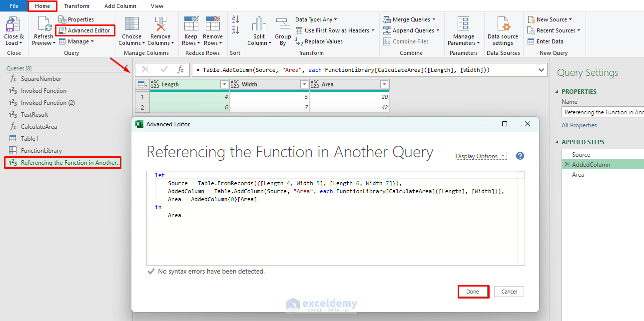Switch to the Add Column tab
The height and width of the screenshot is (321, 644).
pos(120,6)
